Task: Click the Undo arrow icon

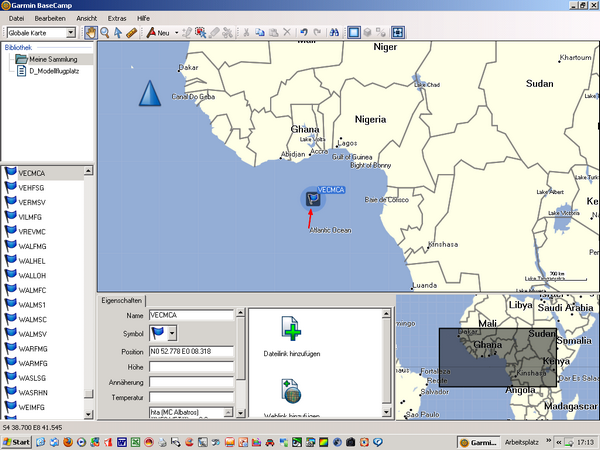Action: click(x=304, y=33)
